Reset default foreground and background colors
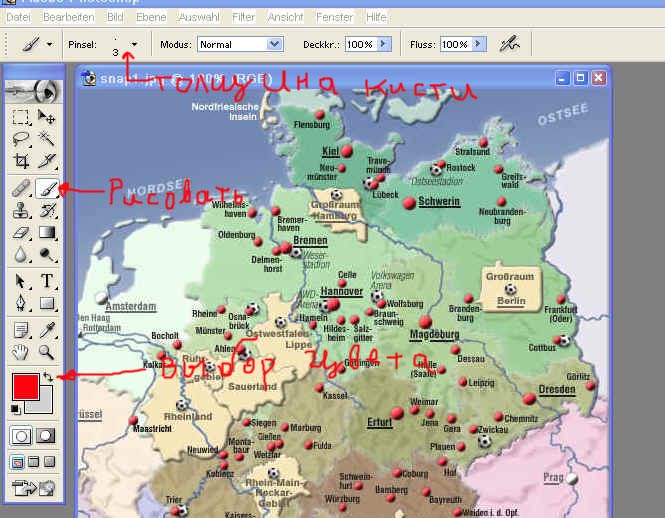Screen dimensions: 665x518 click(15, 409)
